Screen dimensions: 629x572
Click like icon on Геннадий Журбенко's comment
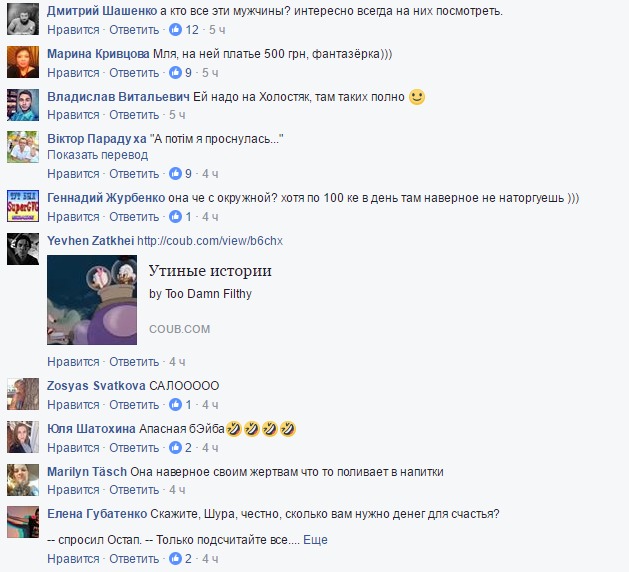[175, 217]
